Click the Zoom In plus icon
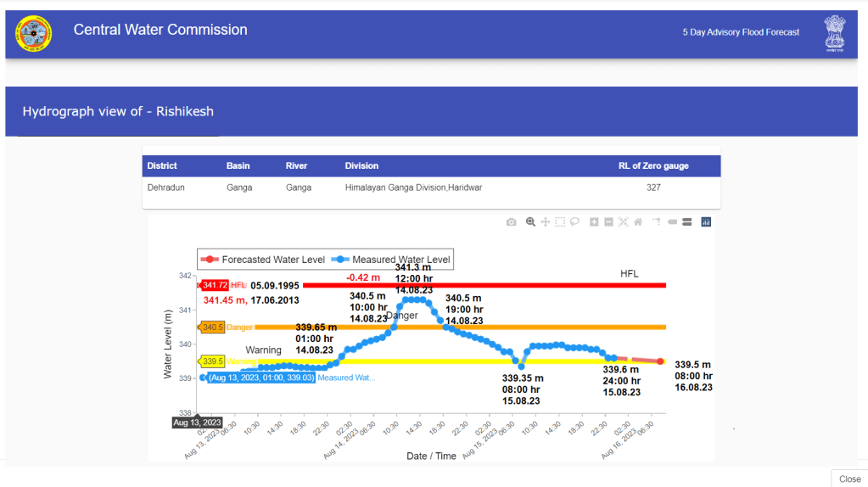Screen dimensions: 868x487 coord(594,222)
